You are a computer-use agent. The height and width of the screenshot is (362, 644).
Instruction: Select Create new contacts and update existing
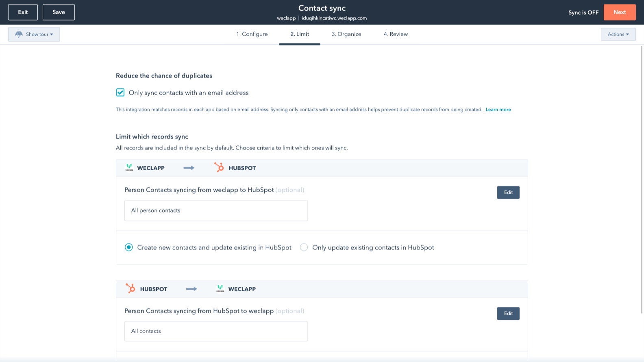[x=129, y=247]
